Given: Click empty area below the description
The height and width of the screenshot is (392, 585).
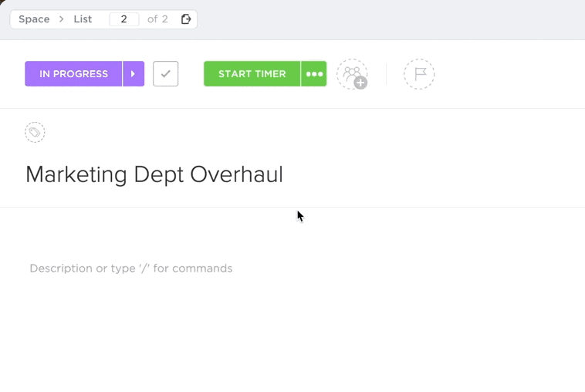Looking at the screenshot, I should point(293,340).
